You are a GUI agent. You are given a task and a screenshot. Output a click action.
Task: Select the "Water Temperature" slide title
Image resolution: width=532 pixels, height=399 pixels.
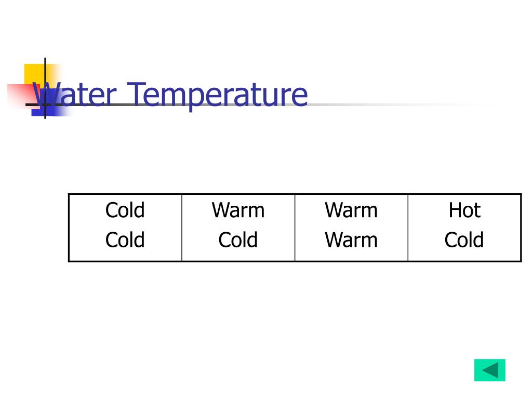pyautogui.click(x=170, y=95)
